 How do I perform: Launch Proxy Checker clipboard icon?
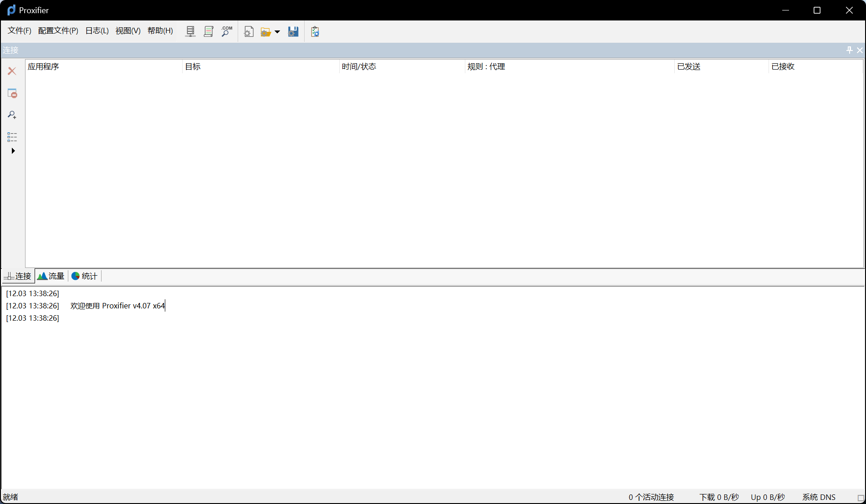pos(315,31)
